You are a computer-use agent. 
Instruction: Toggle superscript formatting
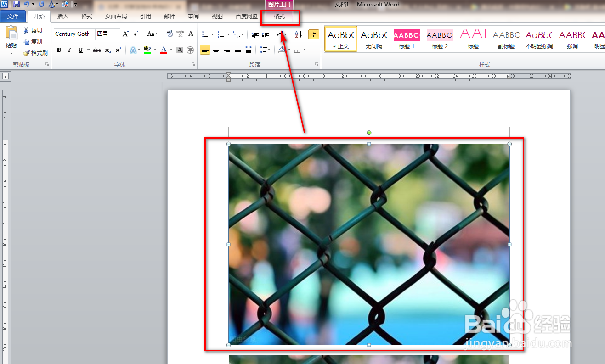click(x=118, y=50)
